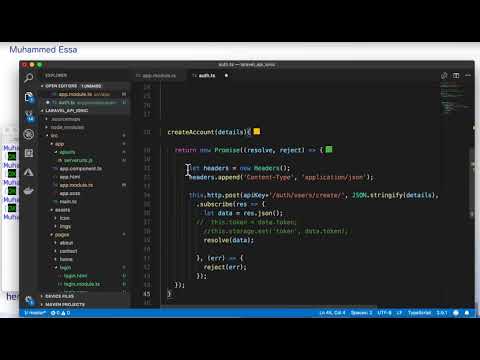Click the UTF-8 encoding in status bar
Viewport: 480px width, 360px height.
tap(384, 313)
